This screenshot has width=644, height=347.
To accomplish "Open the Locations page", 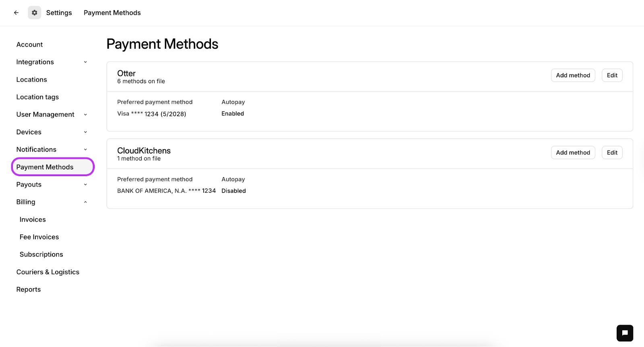I will (x=31, y=80).
